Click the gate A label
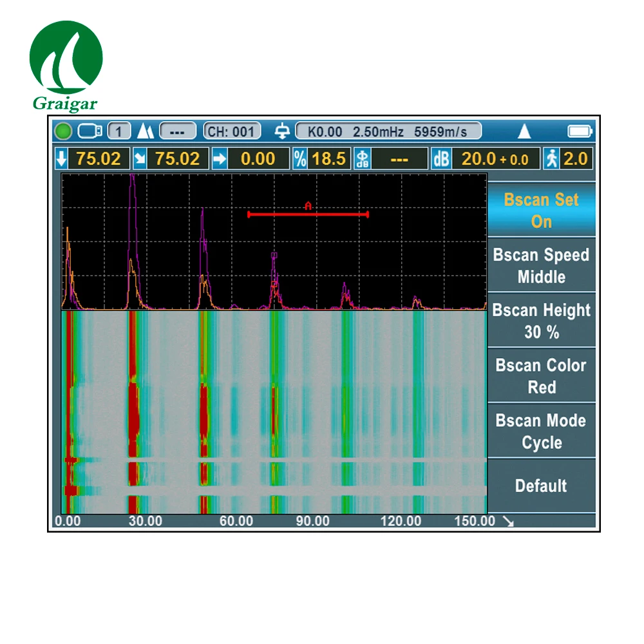This screenshot has width=644, height=644. click(x=308, y=205)
